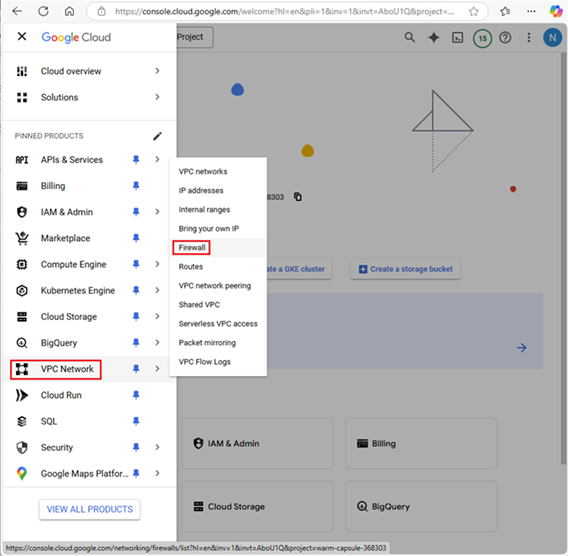Expand Cloud Storage submenu chevron

157,317
